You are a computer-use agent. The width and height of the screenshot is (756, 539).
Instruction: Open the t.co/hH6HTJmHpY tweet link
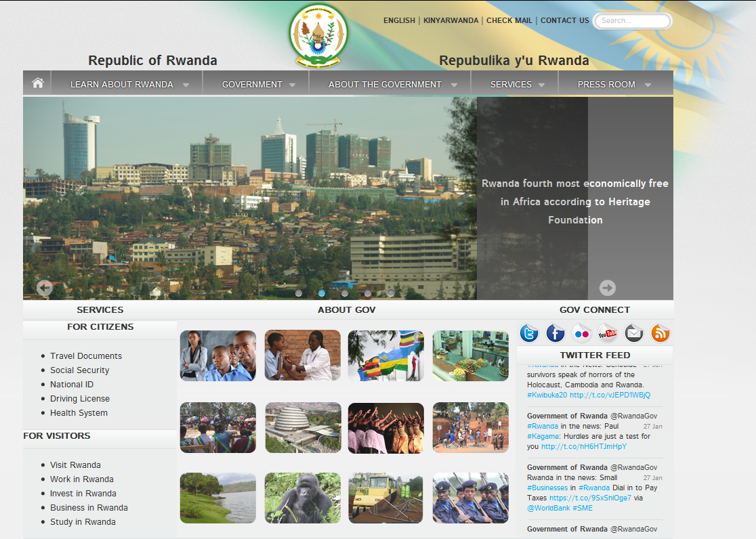[584, 446]
